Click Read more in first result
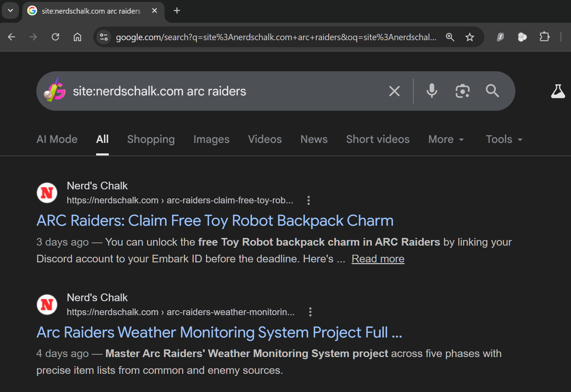The image size is (571, 392). (x=378, y=259)
